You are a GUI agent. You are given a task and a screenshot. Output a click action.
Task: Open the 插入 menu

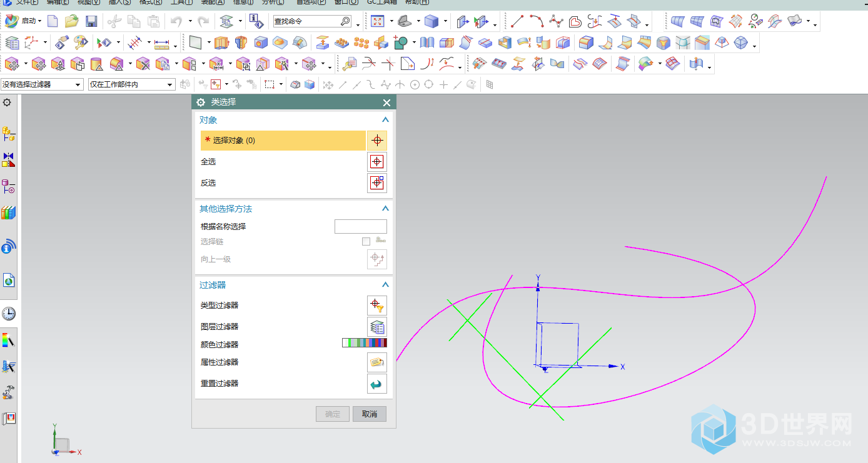point(119,2)
